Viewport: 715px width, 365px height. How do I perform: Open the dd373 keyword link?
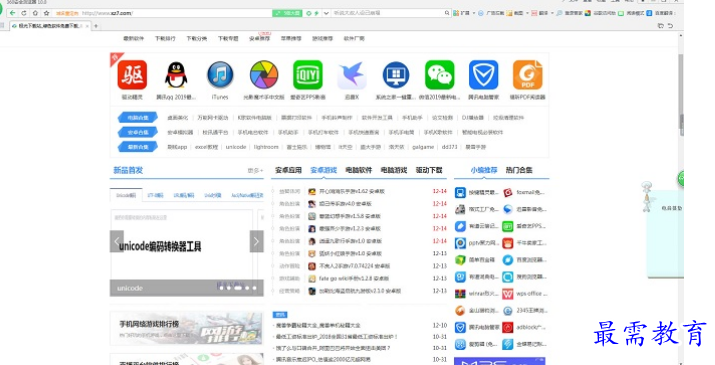pos(449,147)
